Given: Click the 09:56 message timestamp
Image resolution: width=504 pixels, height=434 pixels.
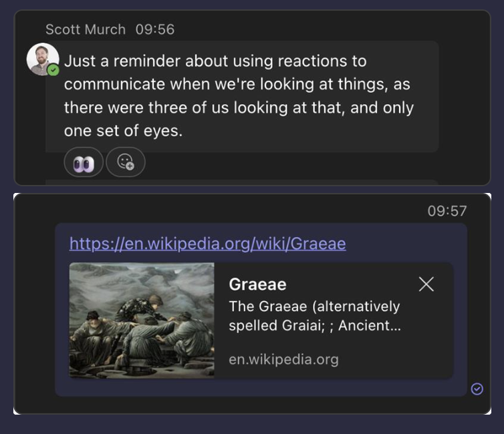Looking at the screenshot, I should (x=154, y=29).
